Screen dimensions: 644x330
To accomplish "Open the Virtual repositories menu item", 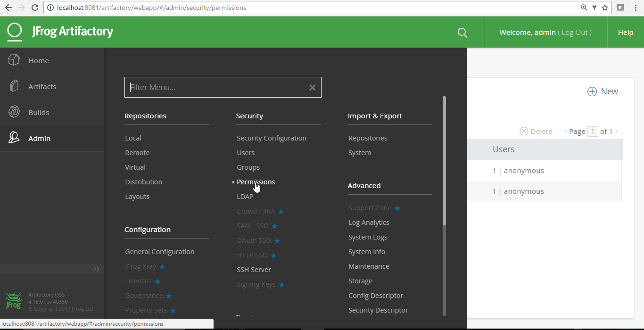I will (x=135, y=167).
